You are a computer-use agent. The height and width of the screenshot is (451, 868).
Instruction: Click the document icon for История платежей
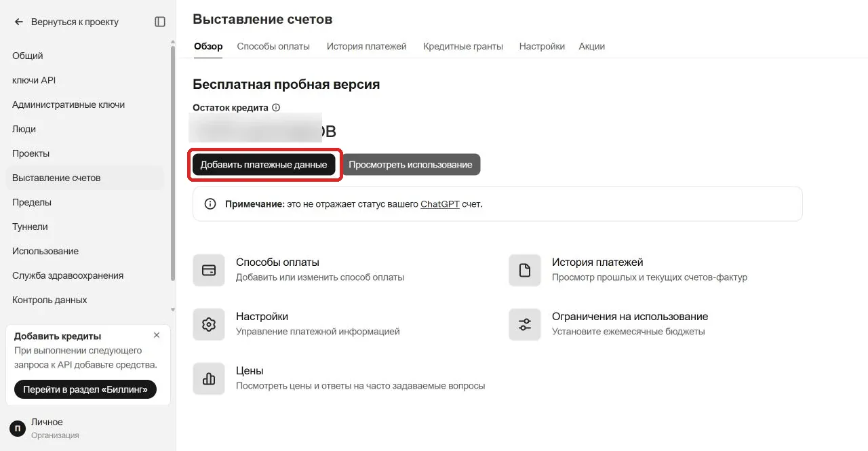click(x=525, y=270)
